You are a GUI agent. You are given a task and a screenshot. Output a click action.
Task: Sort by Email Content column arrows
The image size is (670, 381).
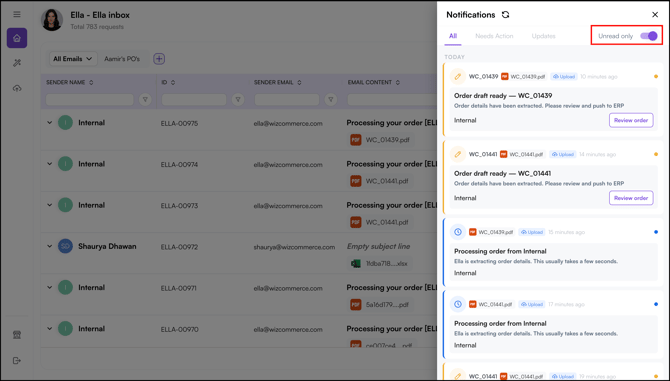pos(397,82)
